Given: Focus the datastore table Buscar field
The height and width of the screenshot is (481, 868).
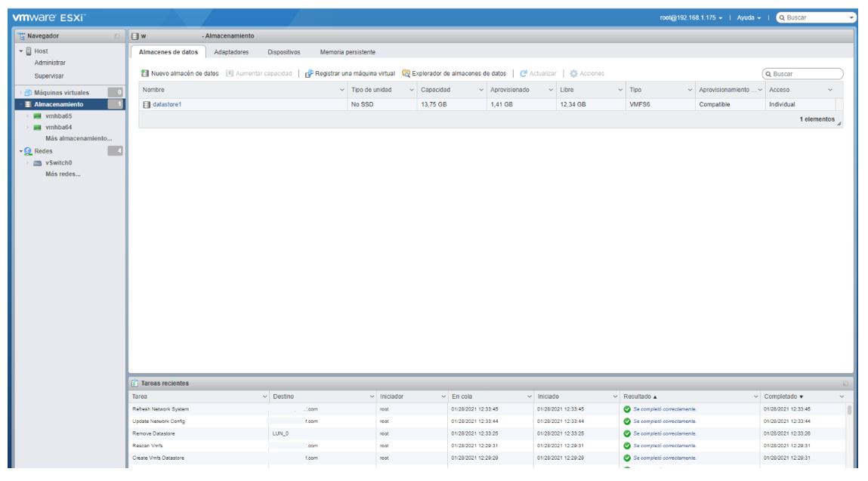Looking at the screenshot, I should pos(803,73).
